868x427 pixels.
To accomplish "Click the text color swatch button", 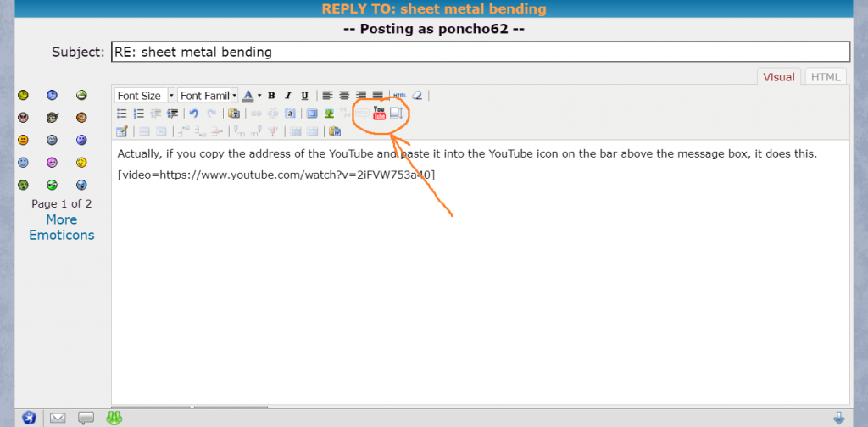I will pos(248,96).
